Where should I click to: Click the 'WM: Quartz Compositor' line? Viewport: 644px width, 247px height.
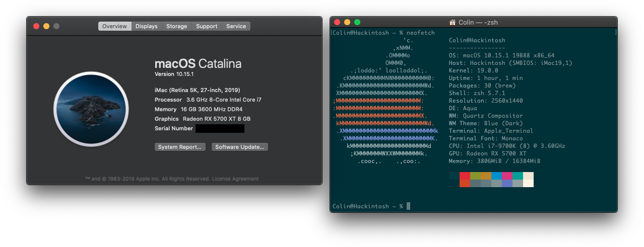(486, 116)
